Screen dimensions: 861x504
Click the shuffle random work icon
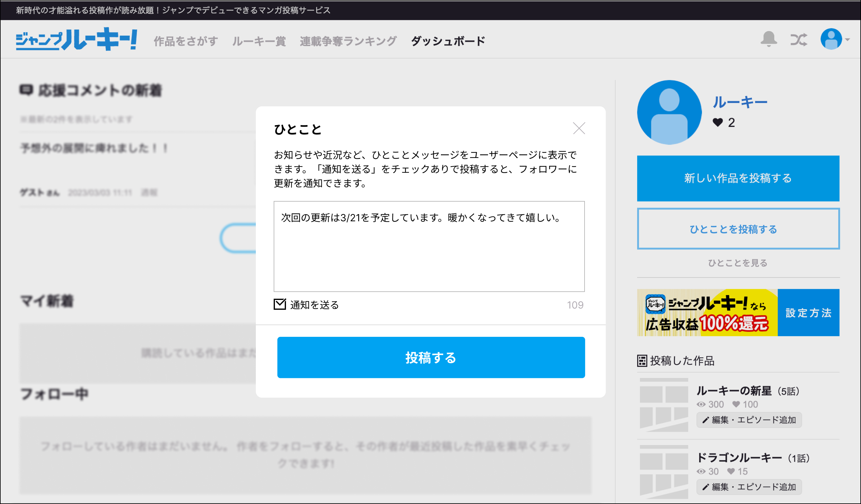pyautogui.click(x=799, y=40)
